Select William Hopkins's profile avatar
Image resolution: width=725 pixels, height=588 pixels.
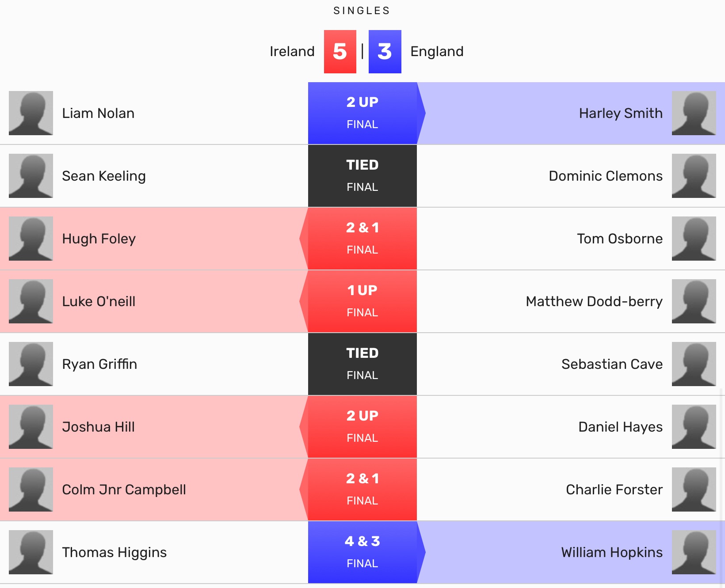694,552
